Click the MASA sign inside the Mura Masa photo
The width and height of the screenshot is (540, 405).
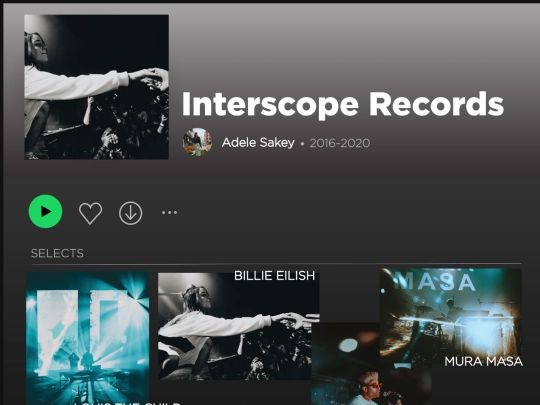[x=435, y=281]
